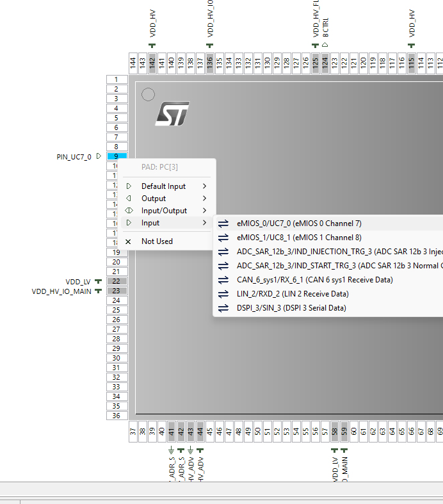Select pin 65 on bottom row
Screen dimensions: 443x504
(x=401, y=432)
